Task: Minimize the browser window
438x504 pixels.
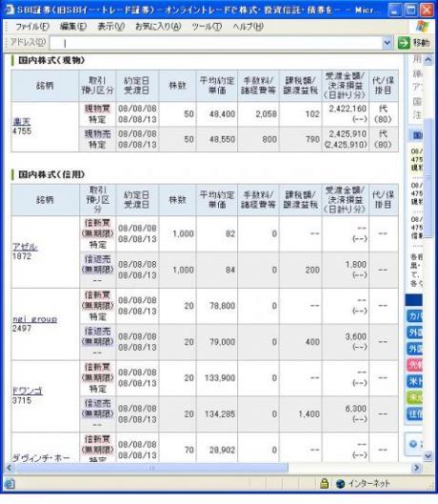Action: pos(394,10)
